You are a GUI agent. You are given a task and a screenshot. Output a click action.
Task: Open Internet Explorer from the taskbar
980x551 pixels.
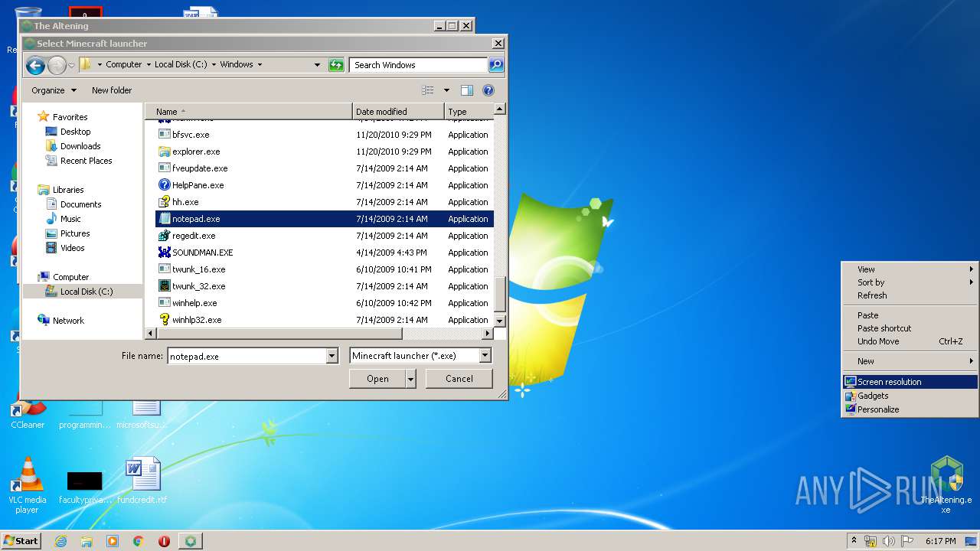[60, 541]
